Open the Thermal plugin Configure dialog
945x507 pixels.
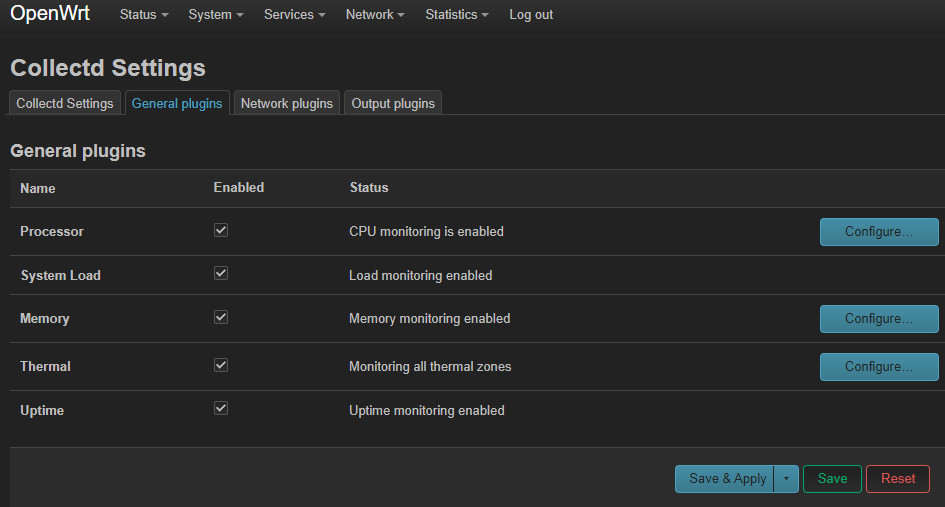pos(879,367)
